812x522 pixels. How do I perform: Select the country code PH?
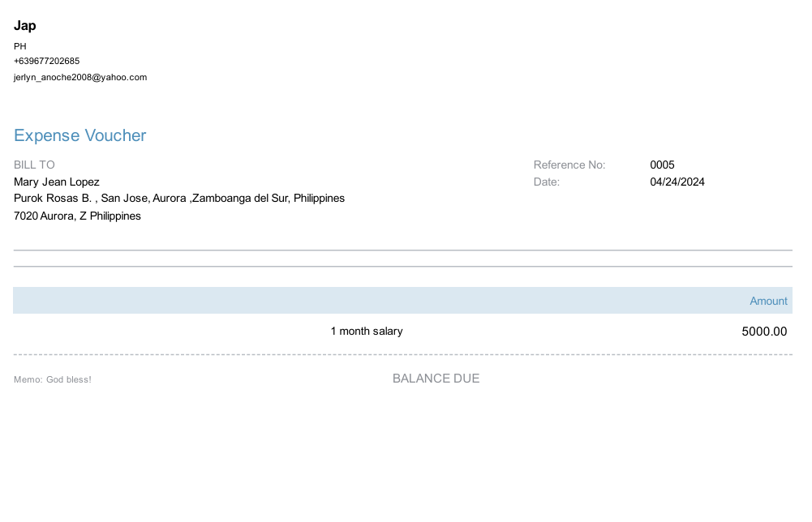(19, 46)
